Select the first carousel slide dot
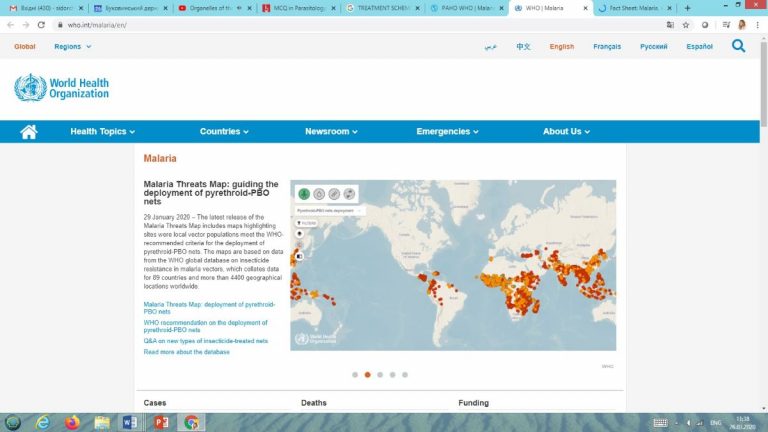Screen dimensions: 768x432 click(354, 375)
